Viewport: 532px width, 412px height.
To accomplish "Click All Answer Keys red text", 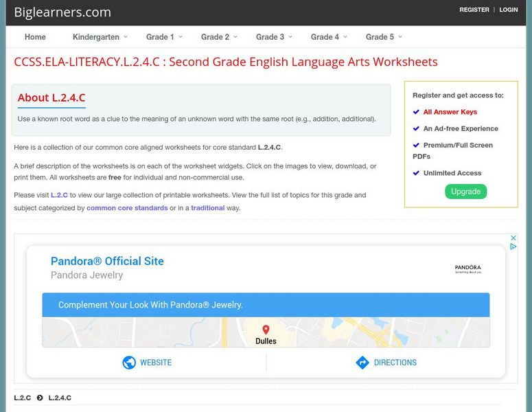I will pos(450,112).
